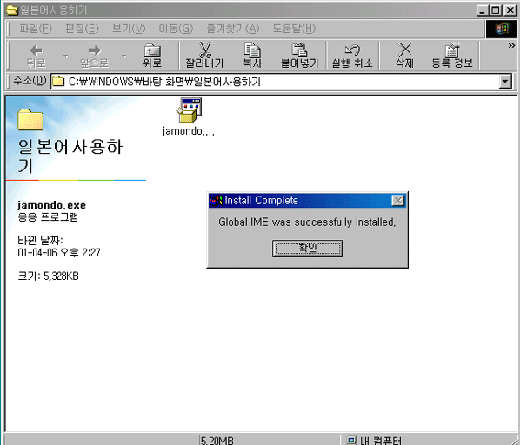Click the 복사 (Copy) toolbar icon

252,50
